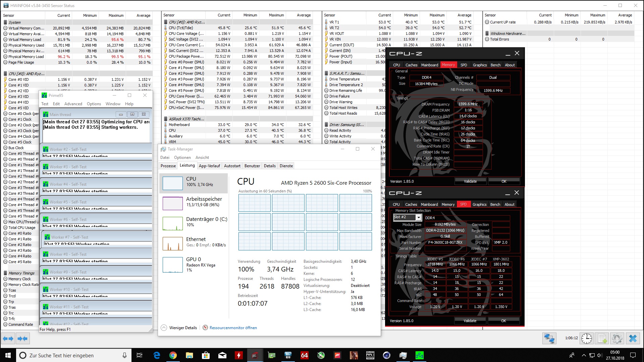Click Validate in CPU-Z Memory window
Viewport: 644px width, 362px height.
click(470, 181)
